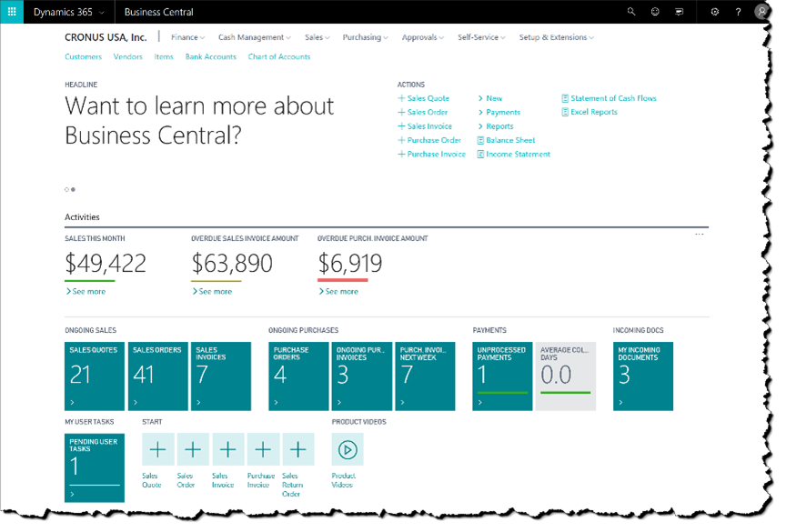Open Chart of Accounts

(279, 56)
